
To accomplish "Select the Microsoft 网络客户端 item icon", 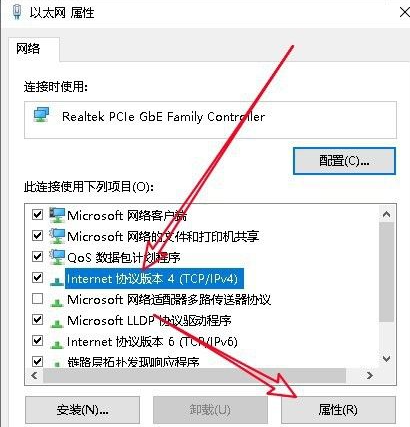I will (57, 215).
